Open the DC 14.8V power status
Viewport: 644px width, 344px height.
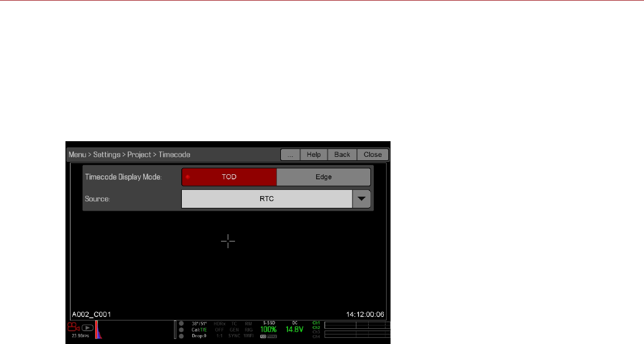[x=294, y=328]
